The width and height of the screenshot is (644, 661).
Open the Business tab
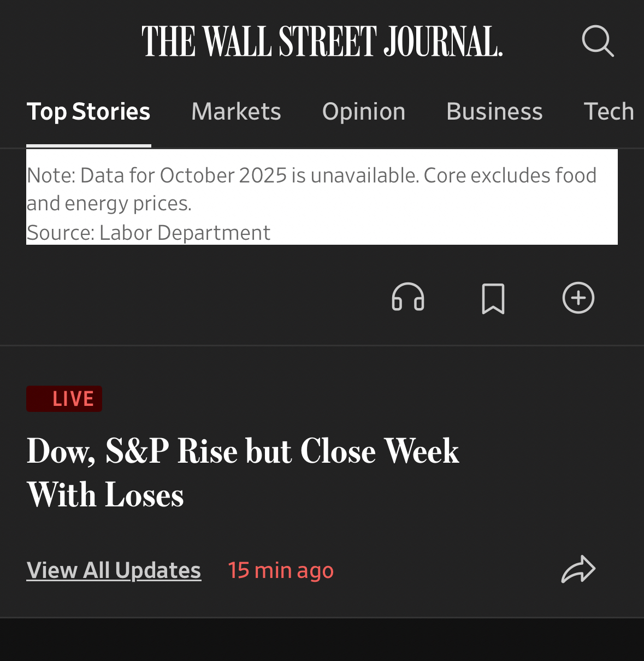click(494, 111)
